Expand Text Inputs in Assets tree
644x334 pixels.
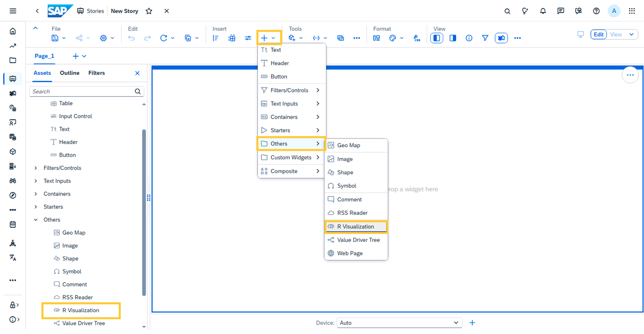click(36, 181)
